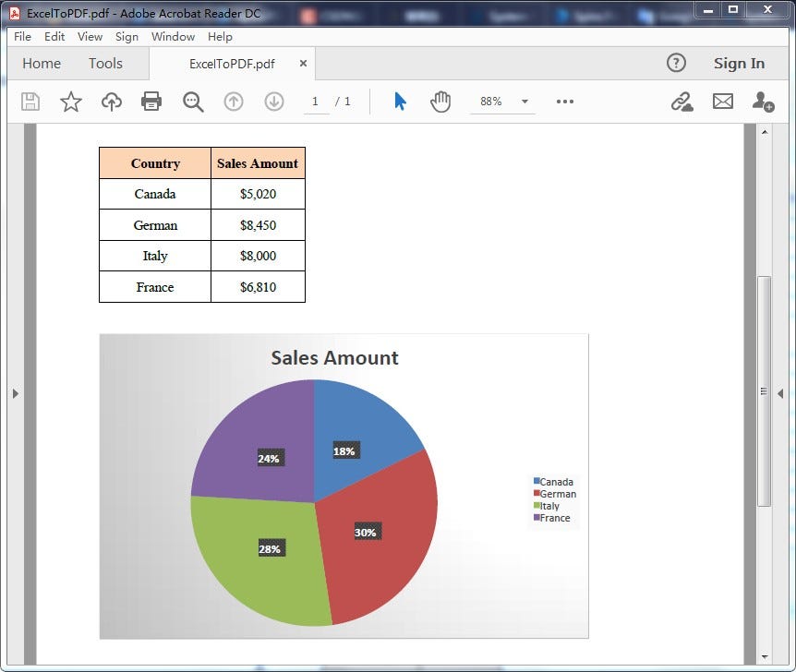Viewport: 796px width, 672px height.
Task: Click the Sign In button
Action: tap(739, 63)
